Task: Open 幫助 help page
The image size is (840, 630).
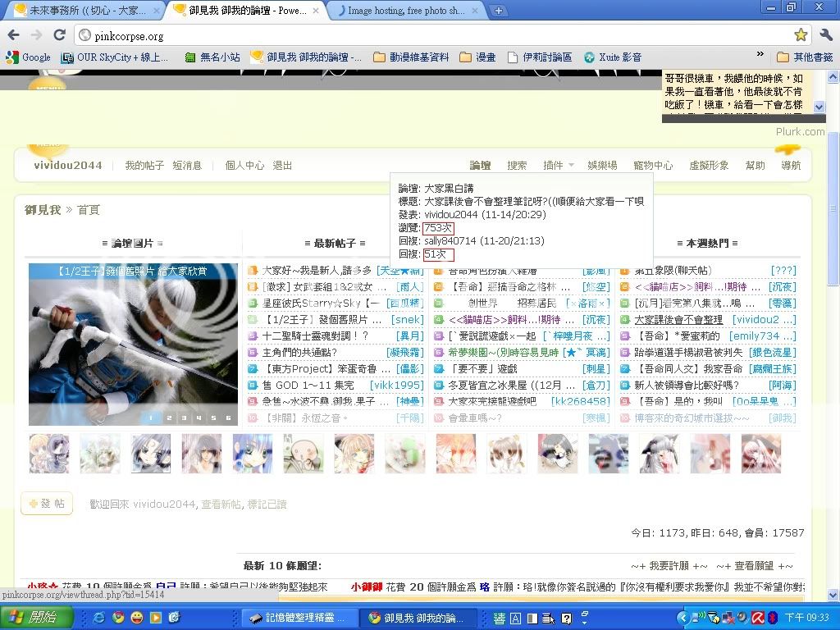Action: (x=755, y=165)
